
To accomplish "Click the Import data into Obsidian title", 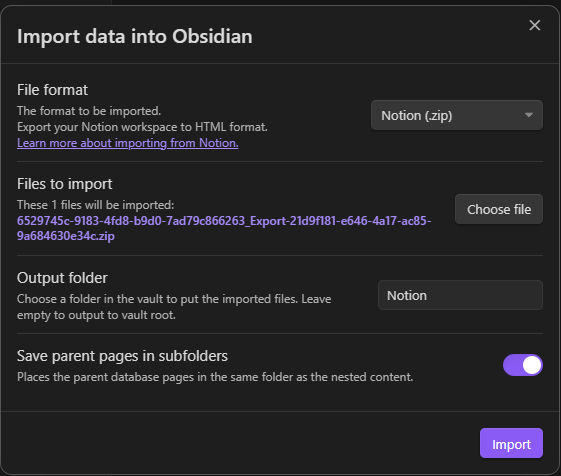I will (135, 37).
